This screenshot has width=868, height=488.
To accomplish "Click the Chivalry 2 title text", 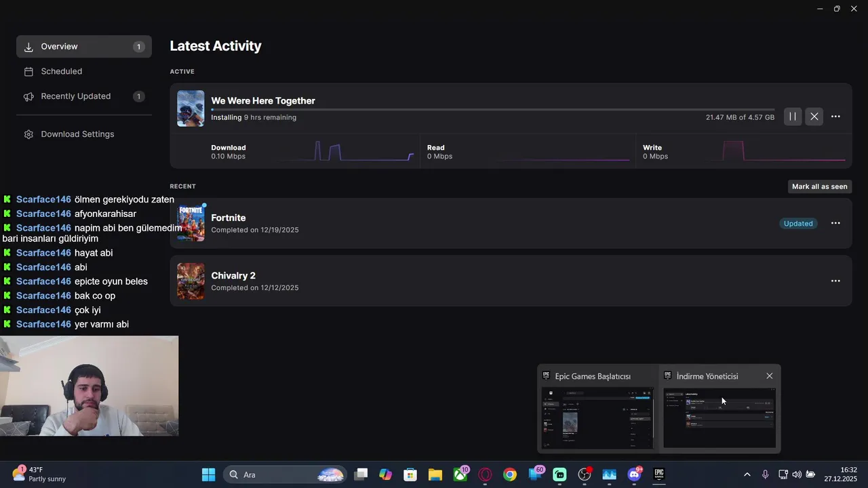I will pyautogui.click(x=233, y=275).
